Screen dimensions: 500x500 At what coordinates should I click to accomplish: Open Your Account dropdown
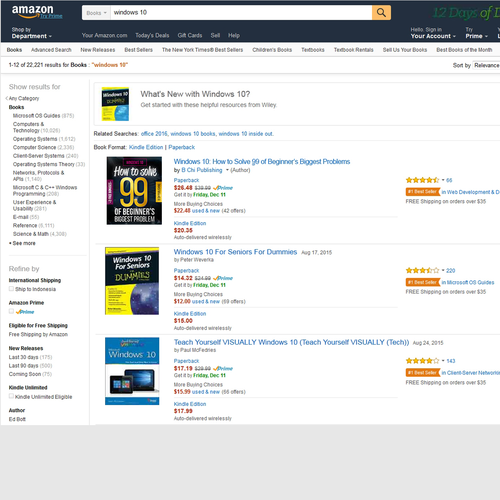pyautogui.click(x=433, y=33)
